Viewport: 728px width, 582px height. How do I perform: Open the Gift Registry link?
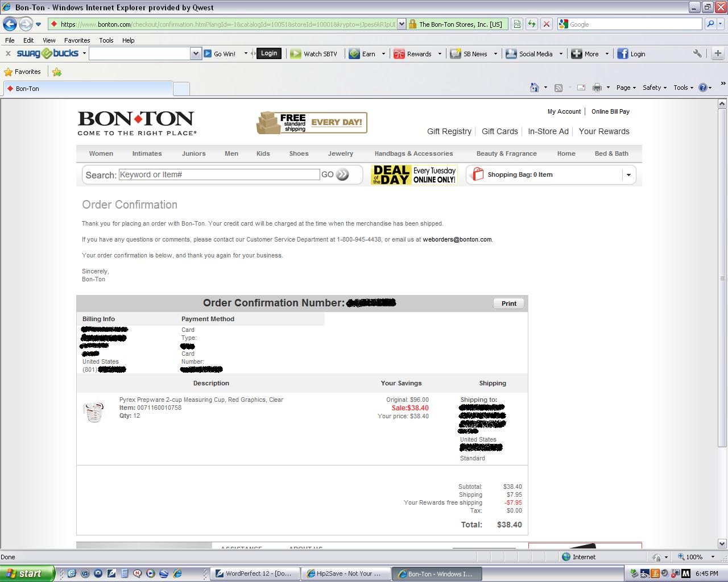click(x=449, y=131)
